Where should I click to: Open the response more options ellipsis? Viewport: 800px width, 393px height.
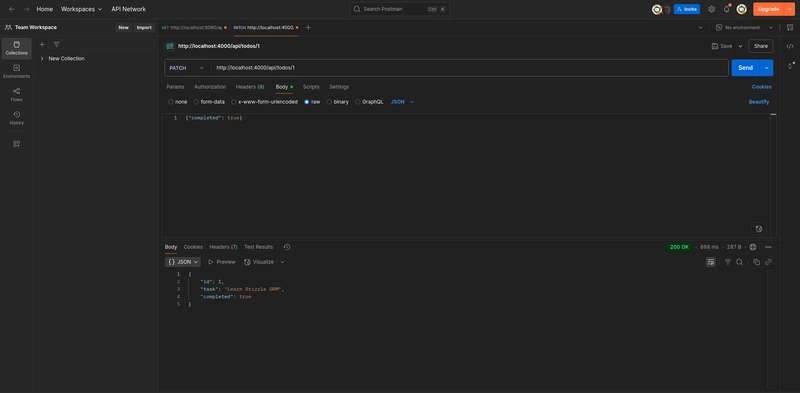pyautogui.click(x=768, y=247)
